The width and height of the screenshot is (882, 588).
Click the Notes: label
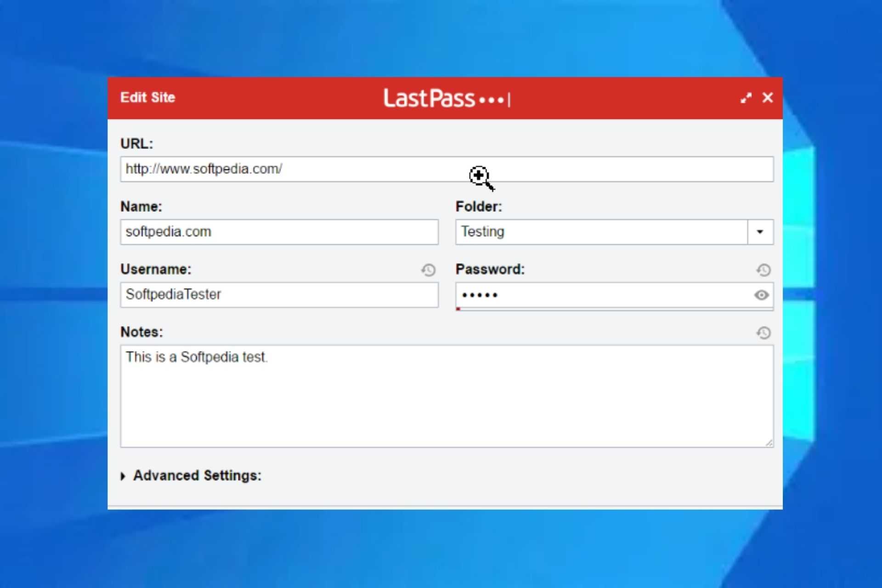[x=141, y=332]
